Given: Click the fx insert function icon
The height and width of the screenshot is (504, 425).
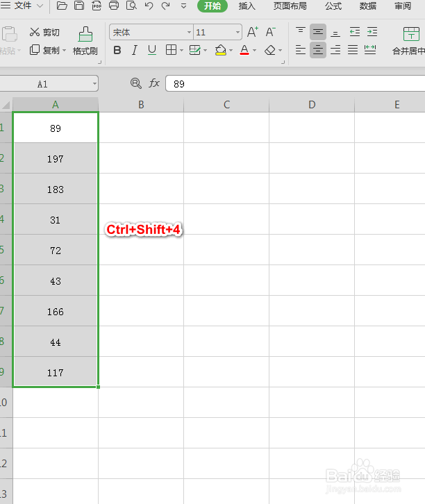Looking at the screenshot, I should [x=154, y=83].
